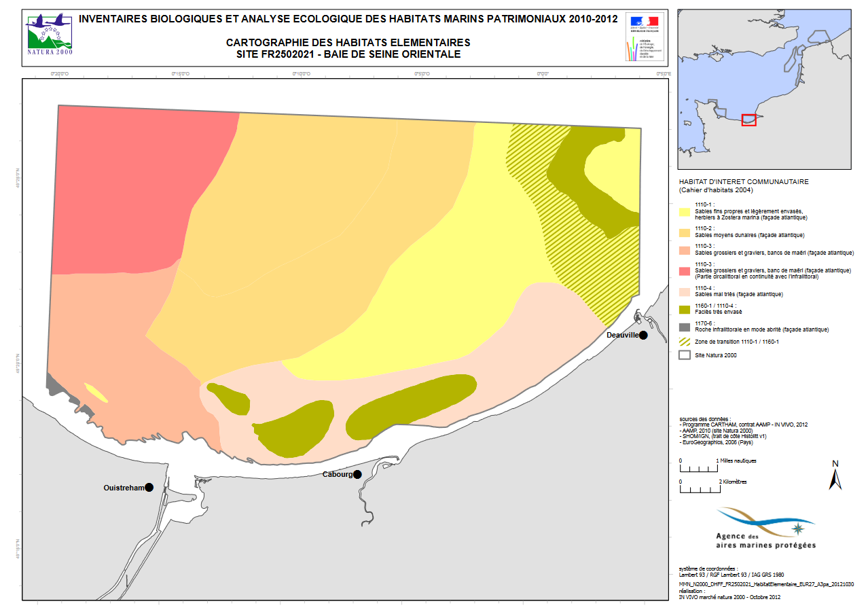Select the Deauville city marker dot
This screenshot has height=612, width=868.
tap(643, 336)
